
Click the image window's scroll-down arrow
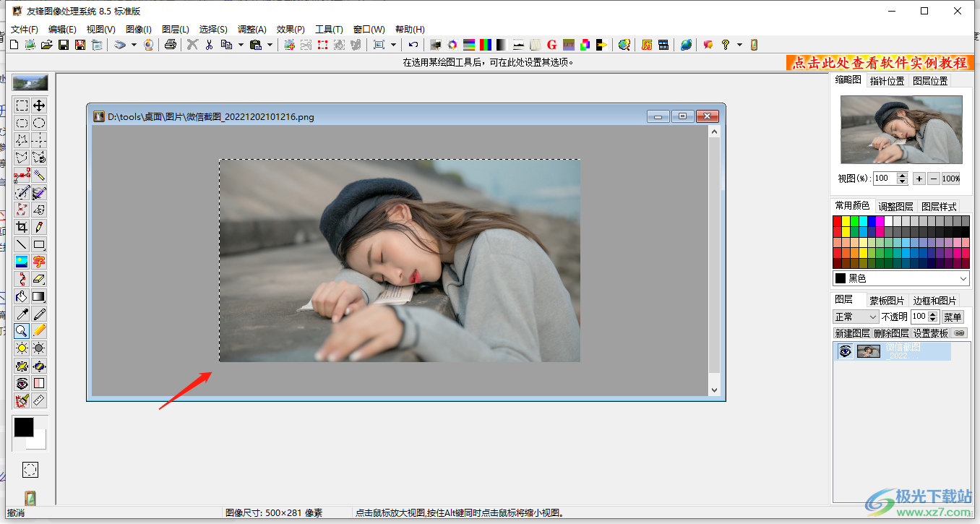click(714, 390)
